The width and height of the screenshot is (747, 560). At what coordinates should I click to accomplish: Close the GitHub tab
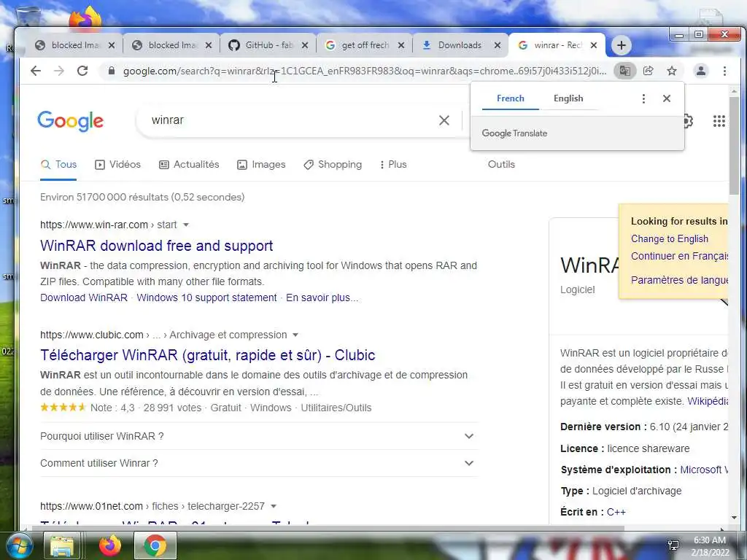point(305,45)
